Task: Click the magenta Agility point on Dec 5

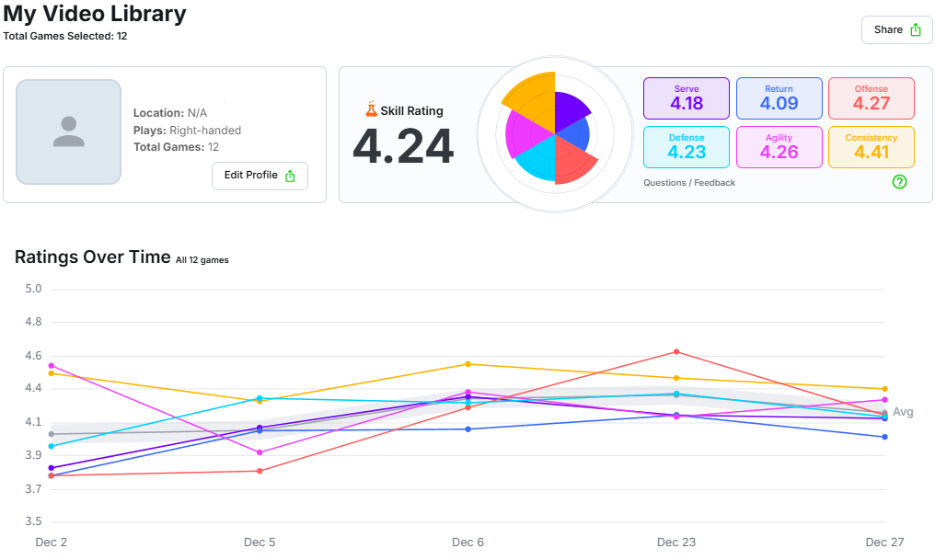Action: (260, 452)
